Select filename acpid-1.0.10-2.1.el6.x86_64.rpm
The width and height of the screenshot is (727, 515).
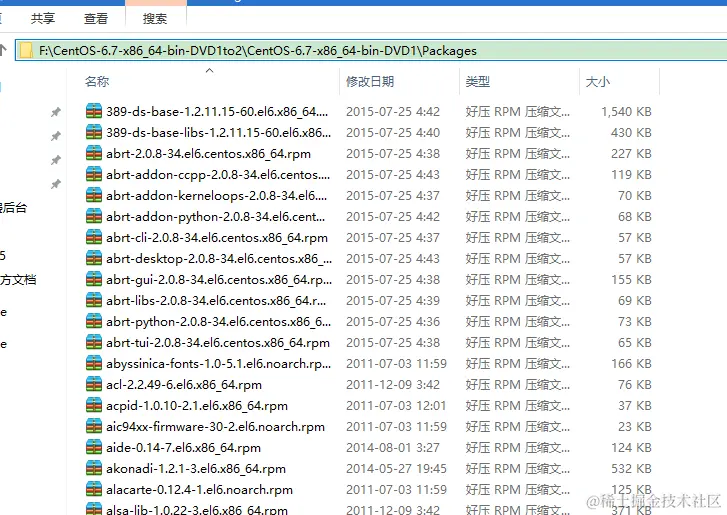[197, 406]
